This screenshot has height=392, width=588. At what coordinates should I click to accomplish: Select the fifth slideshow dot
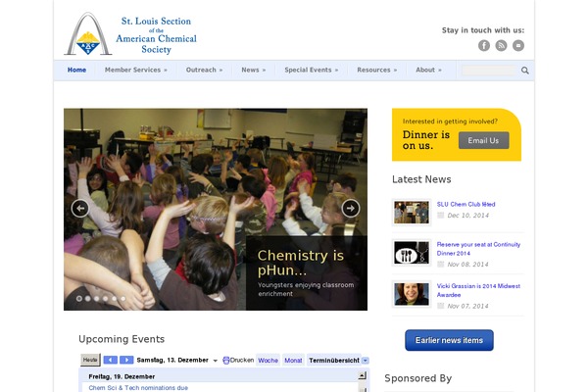click(115, 299)
